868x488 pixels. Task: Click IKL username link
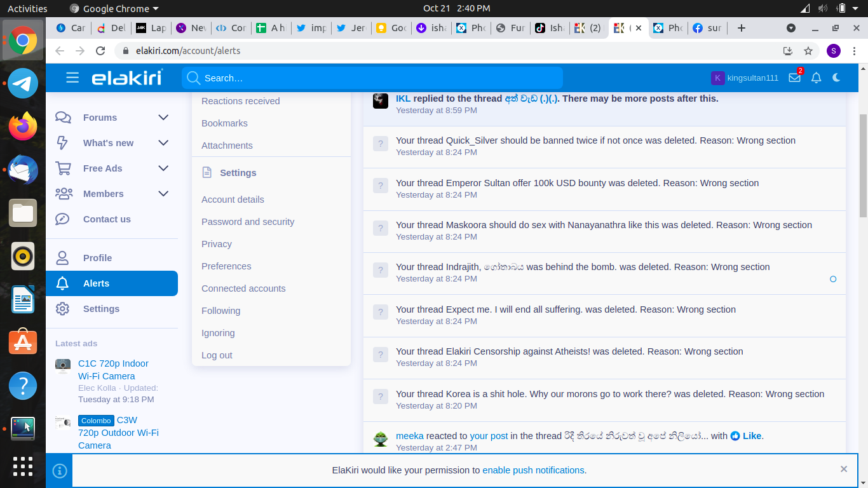click(x=403, y=98)
